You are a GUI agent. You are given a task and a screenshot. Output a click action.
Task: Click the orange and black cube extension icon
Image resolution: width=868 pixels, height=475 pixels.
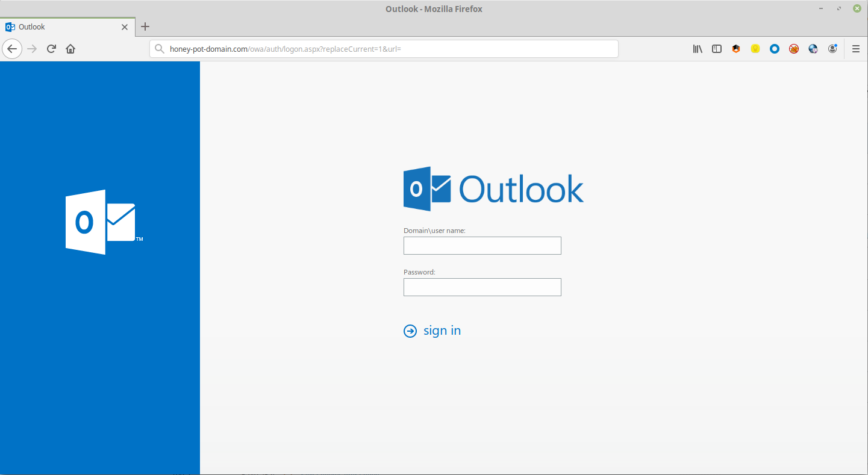[736, 49]
